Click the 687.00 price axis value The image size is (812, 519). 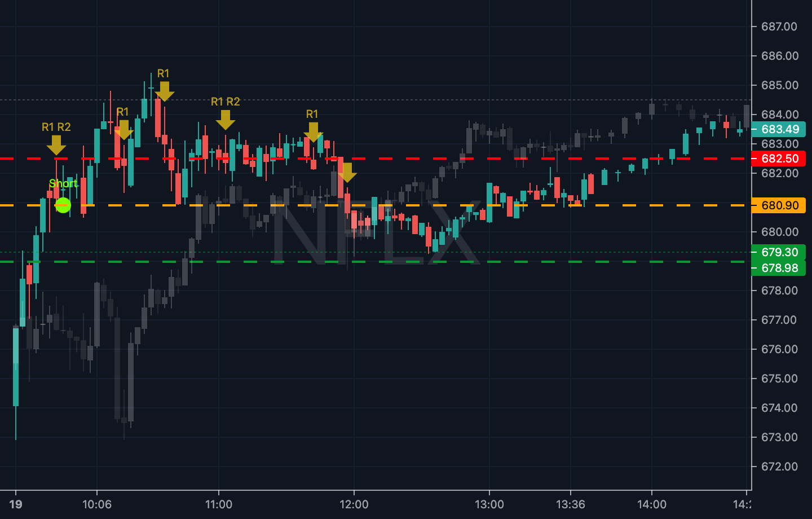[779, 27]
